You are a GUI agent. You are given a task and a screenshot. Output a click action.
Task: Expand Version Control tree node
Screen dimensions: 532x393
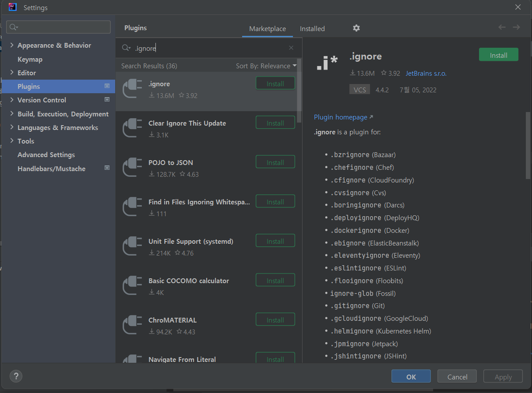click(x=12, y=100)
